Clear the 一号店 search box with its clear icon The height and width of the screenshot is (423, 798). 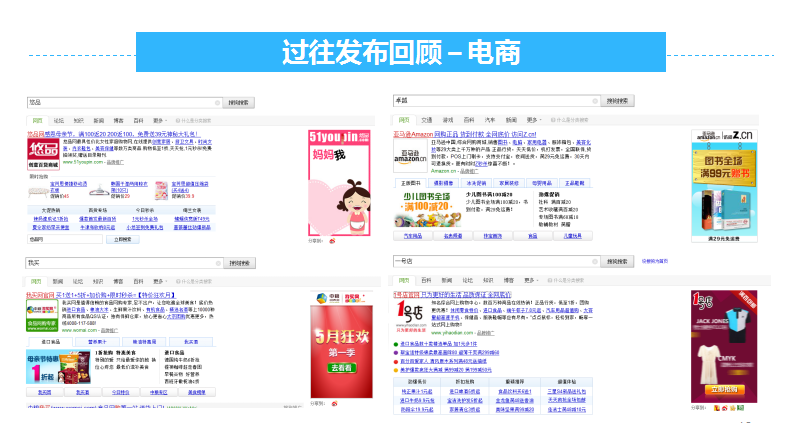point(594,262)
